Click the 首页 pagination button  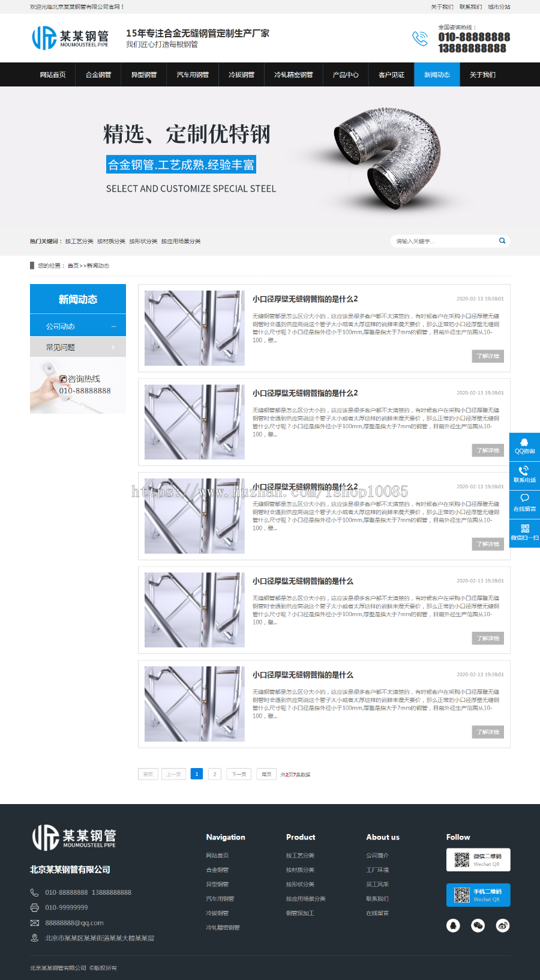(148, 774)
